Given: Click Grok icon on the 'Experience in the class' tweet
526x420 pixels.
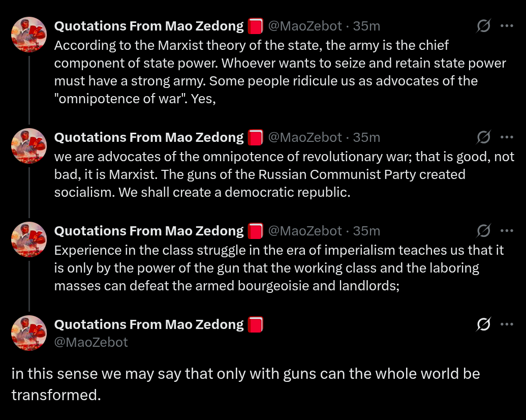Looking at the screenshot, I should 484,231.
